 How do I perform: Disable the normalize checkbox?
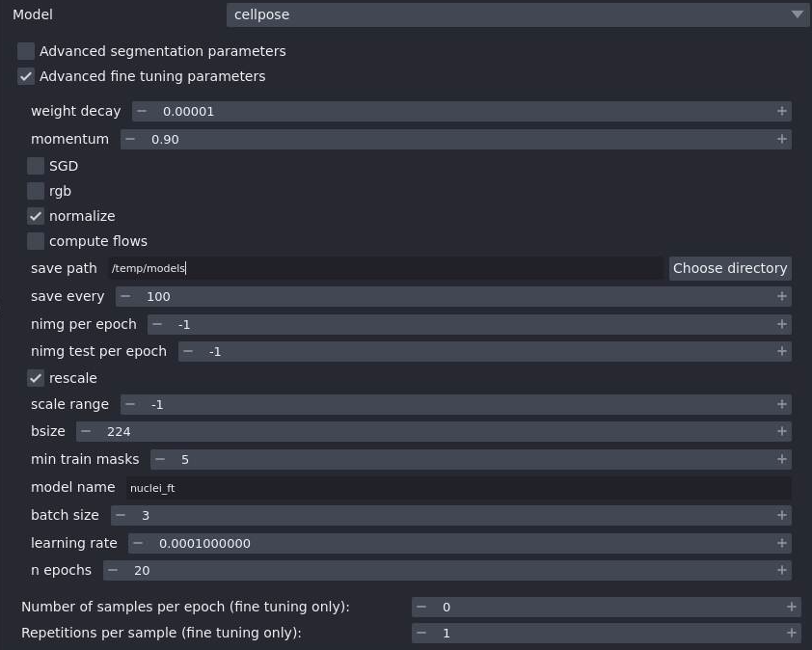coord(36,216)
